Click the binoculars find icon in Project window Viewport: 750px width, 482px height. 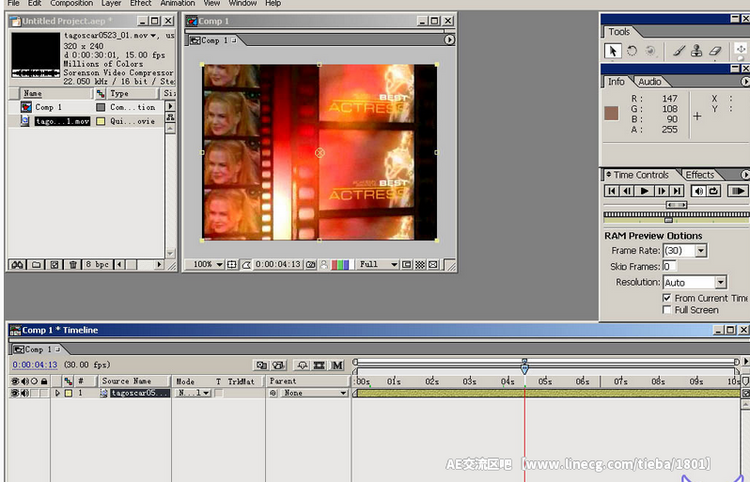click(18, 264)
